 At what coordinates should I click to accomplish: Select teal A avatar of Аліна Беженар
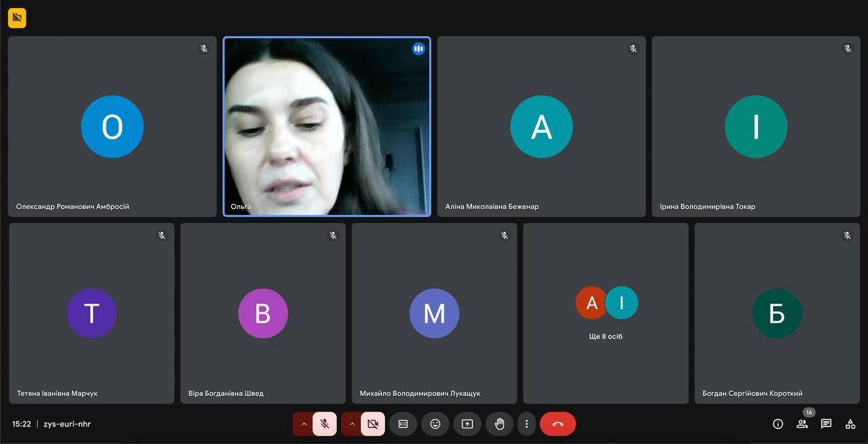coord(541,127)
